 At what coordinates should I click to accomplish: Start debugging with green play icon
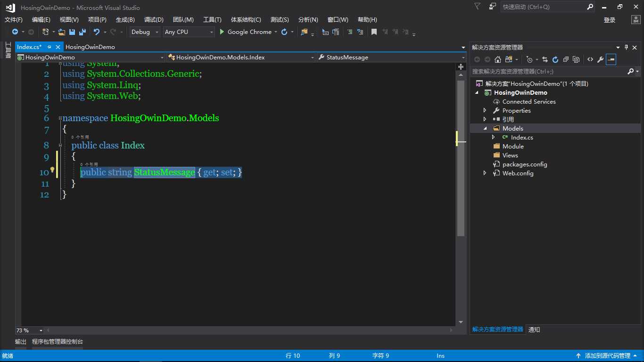tap(222, 32)
